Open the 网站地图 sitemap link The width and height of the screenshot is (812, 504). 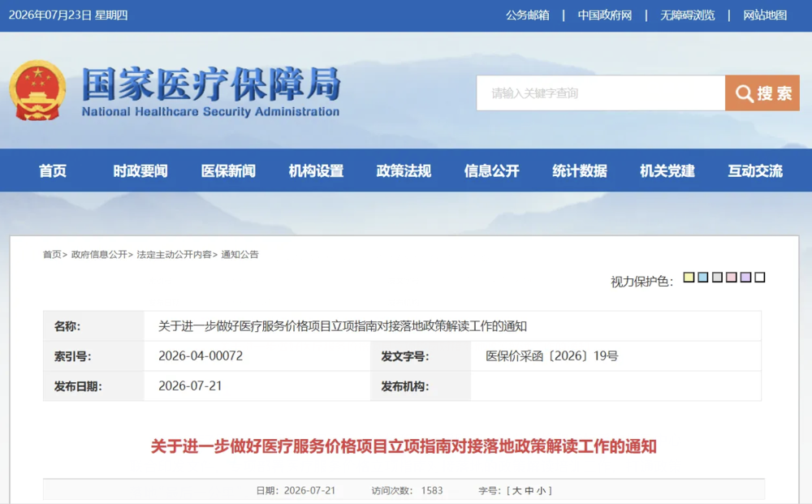[x=765, y=15]
